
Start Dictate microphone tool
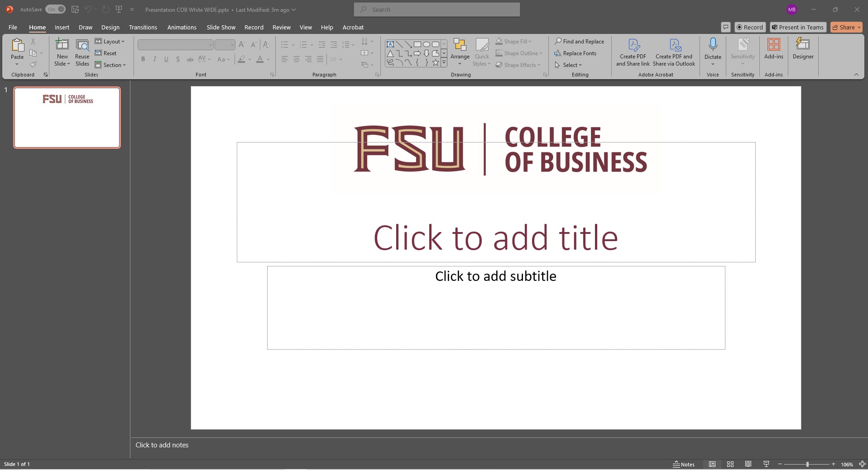pos(712,45)
